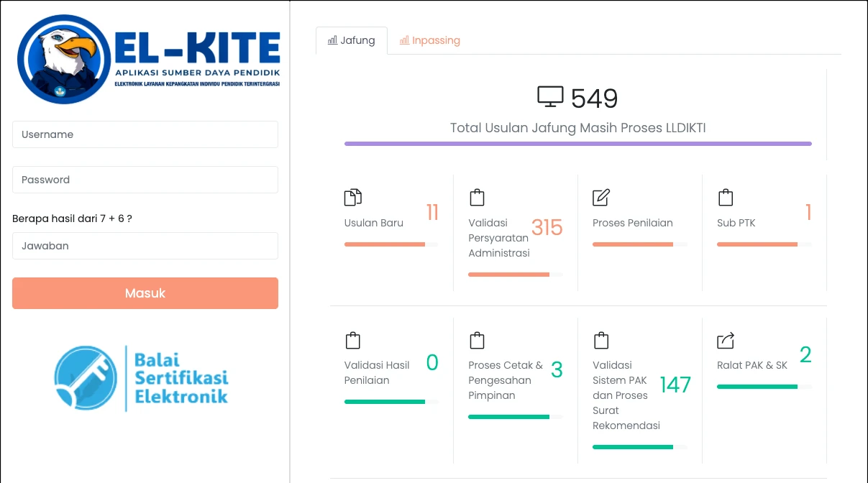
Task: Click the purple Total Usulan progress bar
Action: [x=577, y=144]
